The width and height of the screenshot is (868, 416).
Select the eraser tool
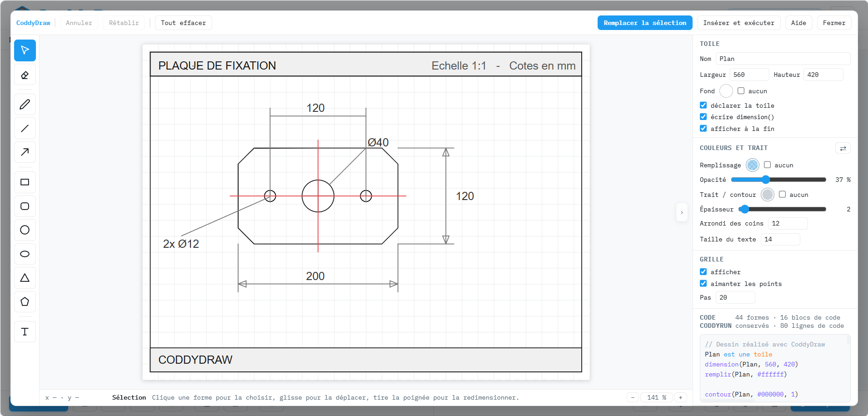(x=25, y=75)
